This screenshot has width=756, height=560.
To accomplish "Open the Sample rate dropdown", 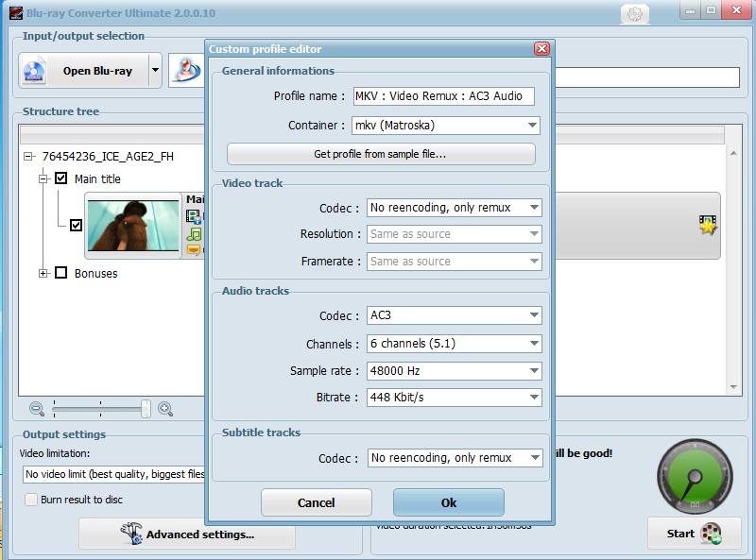I will click(x=455, y=370).
